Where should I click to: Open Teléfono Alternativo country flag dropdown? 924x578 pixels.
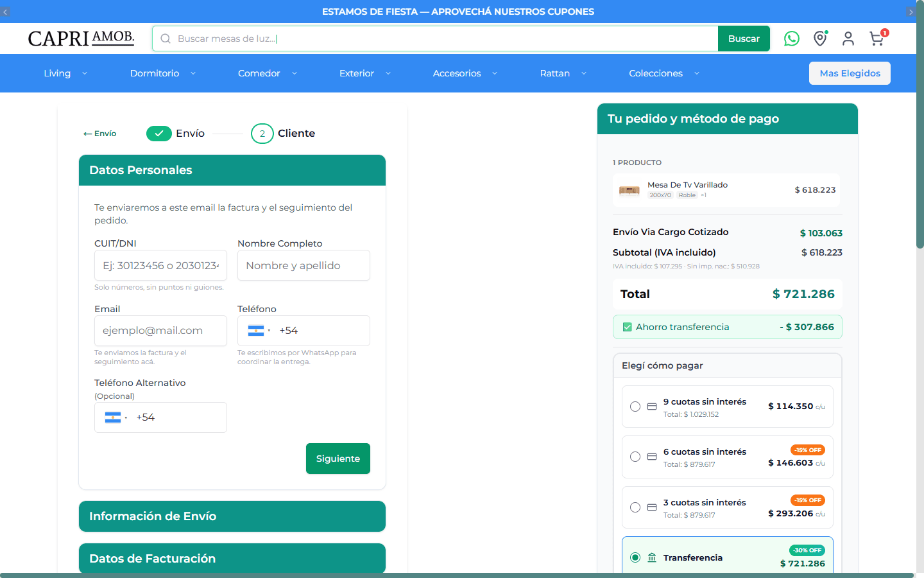[x=116, y=417]
